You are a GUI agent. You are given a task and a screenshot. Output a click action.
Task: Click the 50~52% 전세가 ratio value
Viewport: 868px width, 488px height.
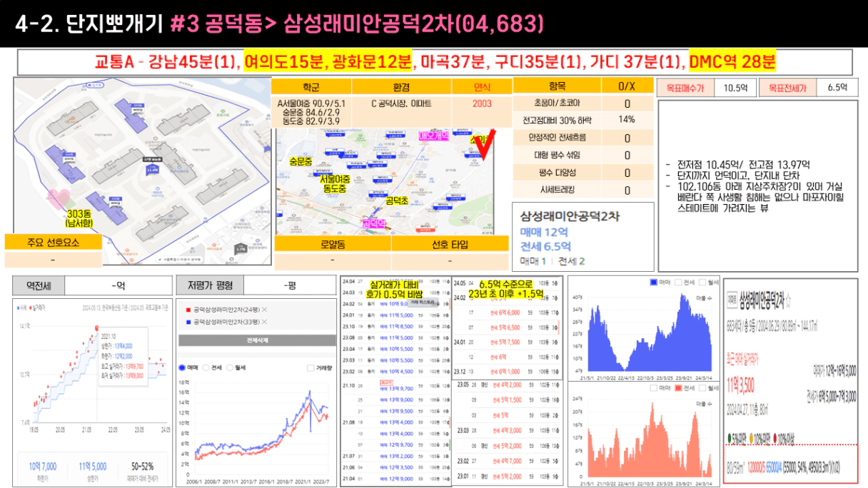142,465
